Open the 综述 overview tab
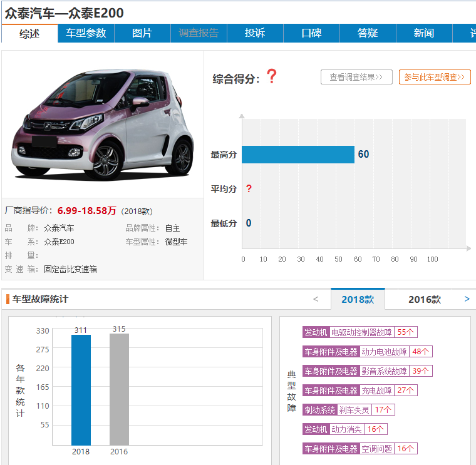Screen dimensions: 476x465 (x=29, y=33)
